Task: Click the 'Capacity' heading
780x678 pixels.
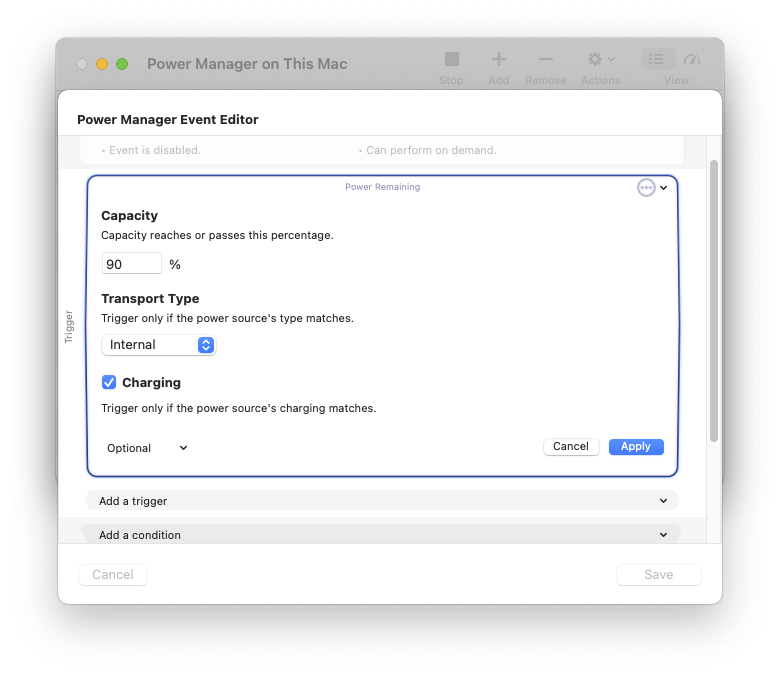Action: pos(129,216)
